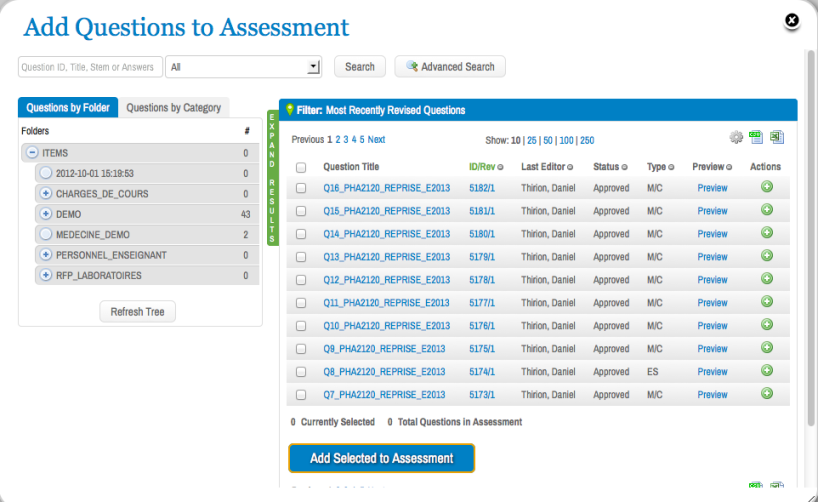
Task: Export results as CSV file
Action: point(756,138)
